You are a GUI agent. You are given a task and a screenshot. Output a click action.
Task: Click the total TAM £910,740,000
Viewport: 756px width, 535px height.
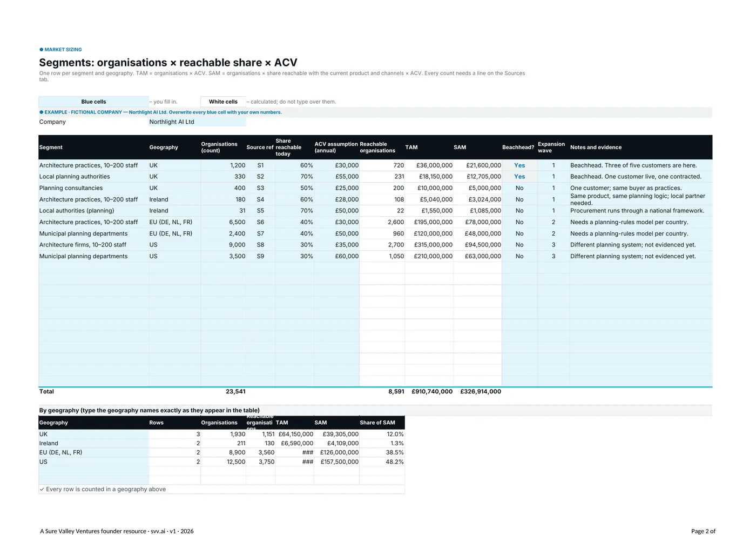432,392
